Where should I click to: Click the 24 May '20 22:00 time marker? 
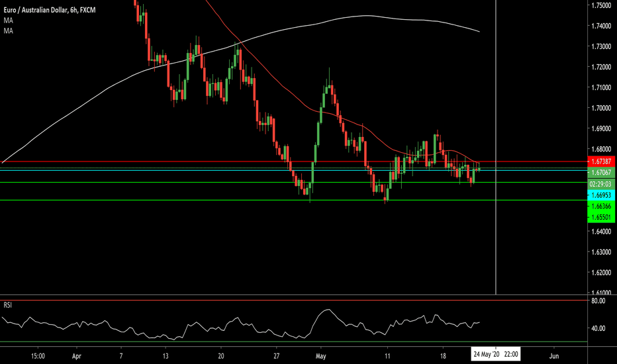[495, 354]
